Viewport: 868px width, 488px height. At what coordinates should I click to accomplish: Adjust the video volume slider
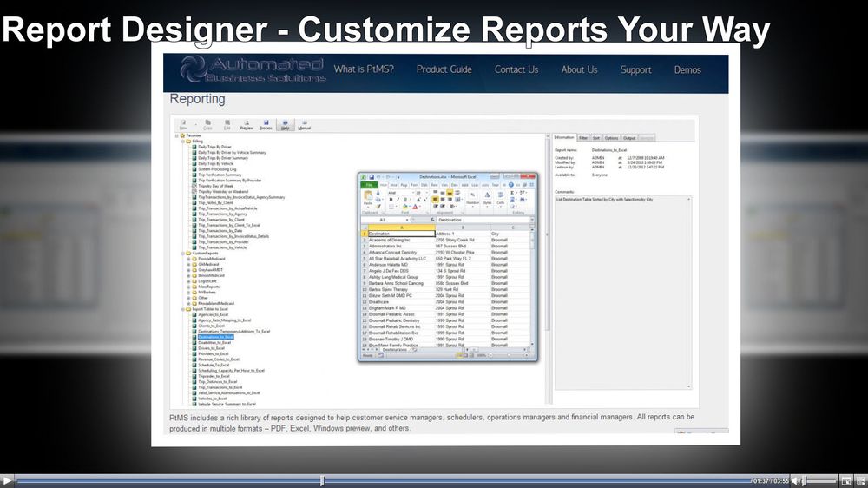click(821, 481)
